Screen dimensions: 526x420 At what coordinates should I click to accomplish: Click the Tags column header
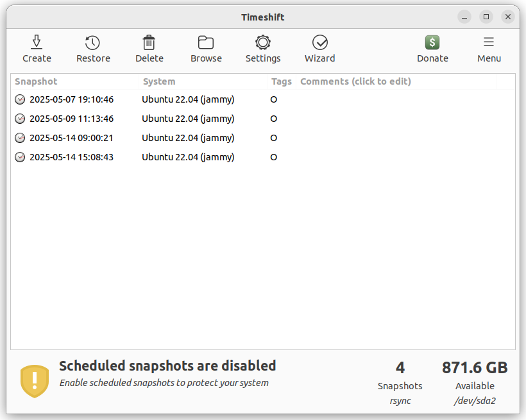point(282,81)
